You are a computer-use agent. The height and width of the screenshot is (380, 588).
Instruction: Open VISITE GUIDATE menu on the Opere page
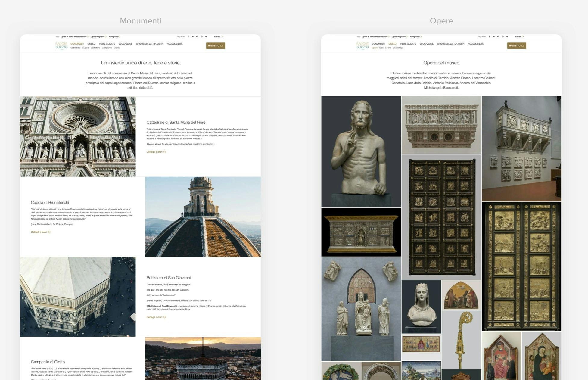[408, 44]
